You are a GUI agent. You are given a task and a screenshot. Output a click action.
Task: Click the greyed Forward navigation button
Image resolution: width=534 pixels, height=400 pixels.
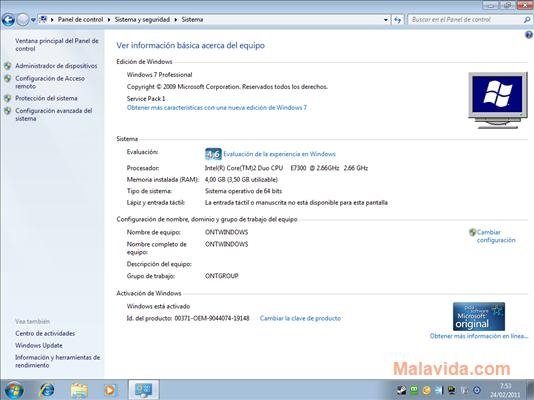22,20
